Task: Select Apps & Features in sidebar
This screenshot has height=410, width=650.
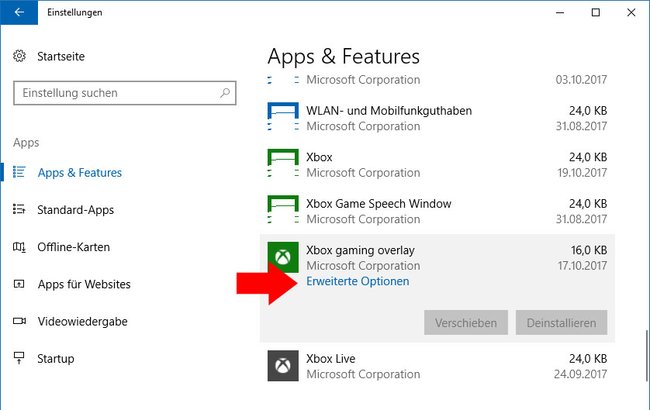Action: pyautogui.click(x=80, y=172)
